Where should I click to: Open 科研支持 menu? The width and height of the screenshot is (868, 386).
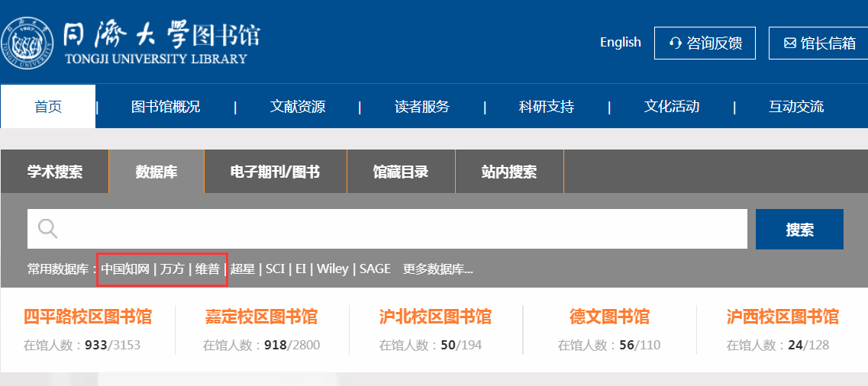click(547, 106)
